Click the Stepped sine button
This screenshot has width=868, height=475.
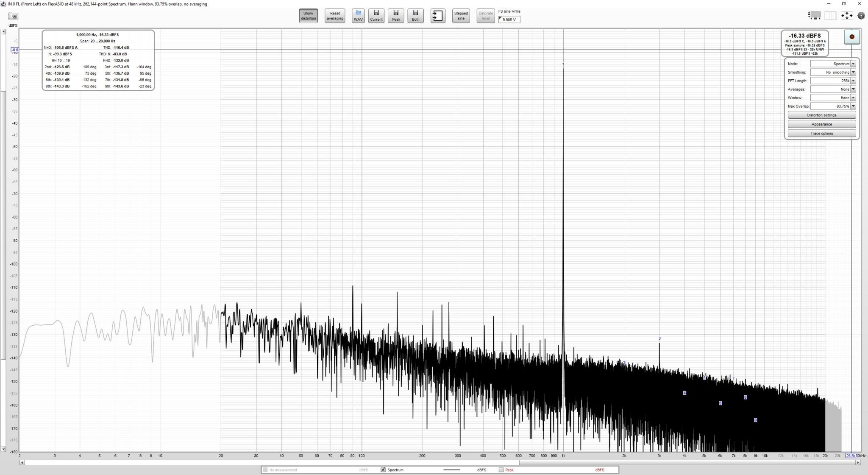click(x=461, y=16)
